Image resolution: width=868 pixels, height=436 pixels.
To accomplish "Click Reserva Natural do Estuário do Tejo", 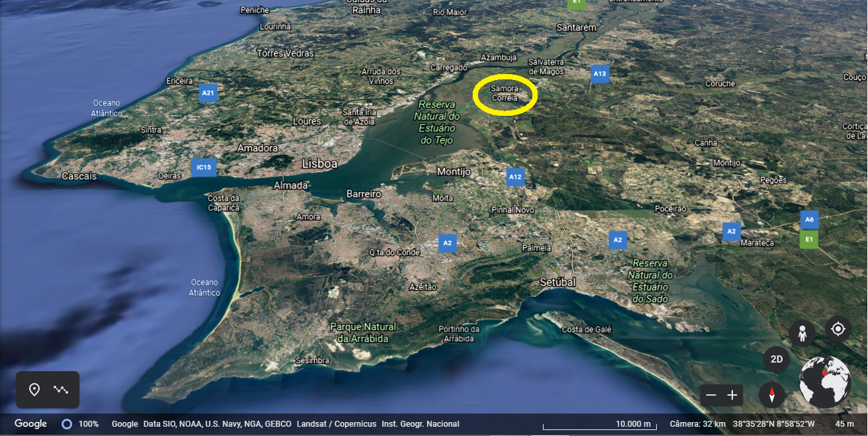I will click(x=436, y=122).
